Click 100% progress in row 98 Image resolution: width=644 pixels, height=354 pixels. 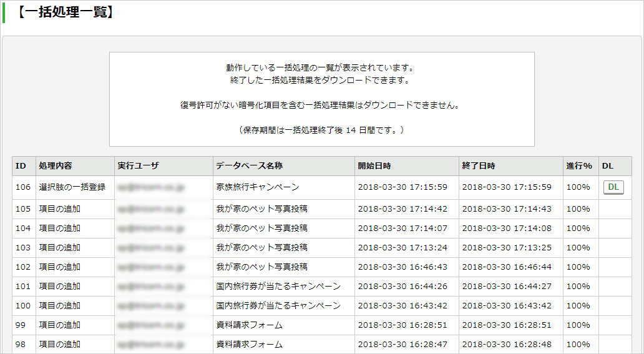click(578, 344)
